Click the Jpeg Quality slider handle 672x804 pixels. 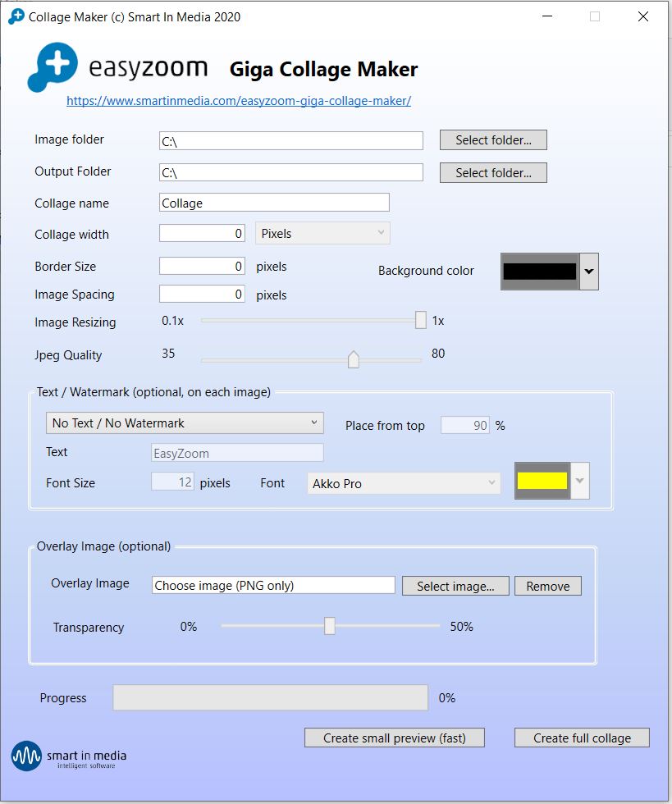tap(354, 359)
